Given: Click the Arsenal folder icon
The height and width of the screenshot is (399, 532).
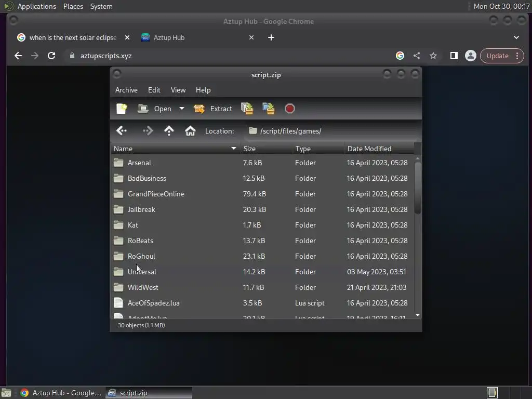Looking at the screenshot, I should (x=118, y=163).
